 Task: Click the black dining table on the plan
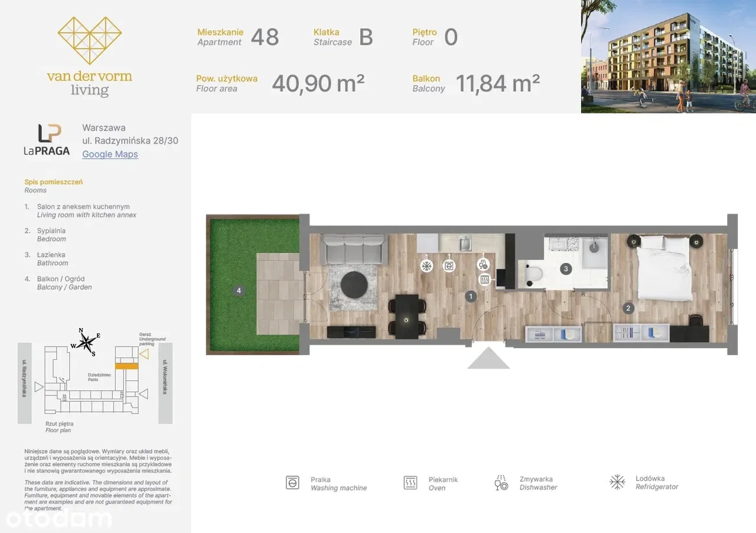406,317
